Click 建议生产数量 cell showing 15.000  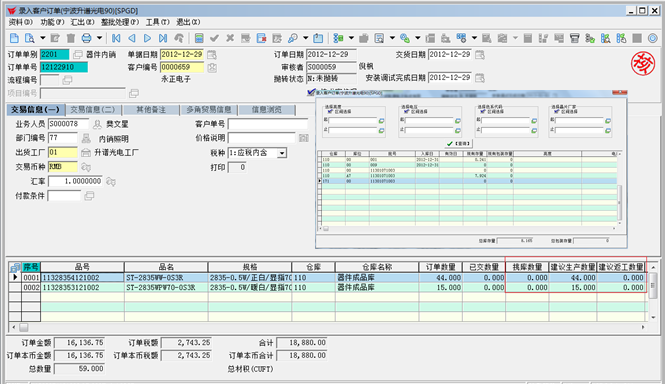pos(573,288)
